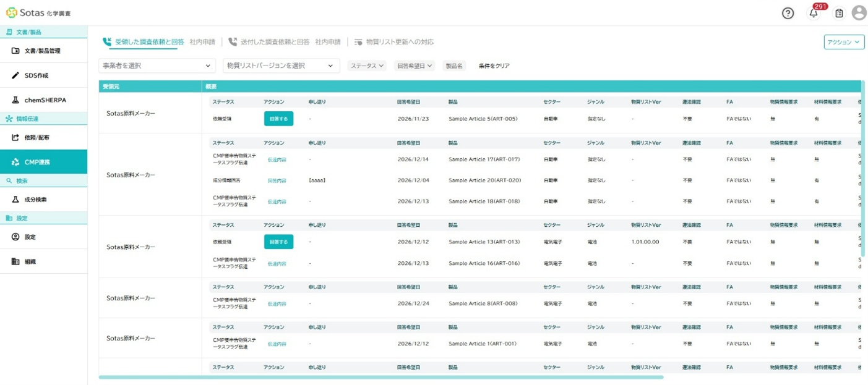
Task: Open 文書/製品管理 in the sidebar
Action: pyautogui.click(x=43, y=51)
